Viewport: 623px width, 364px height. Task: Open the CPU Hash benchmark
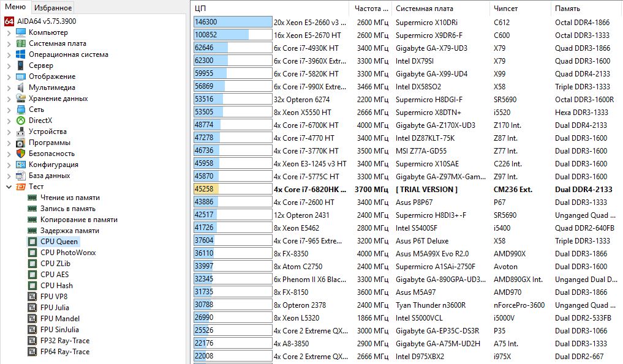coord(56,286)
